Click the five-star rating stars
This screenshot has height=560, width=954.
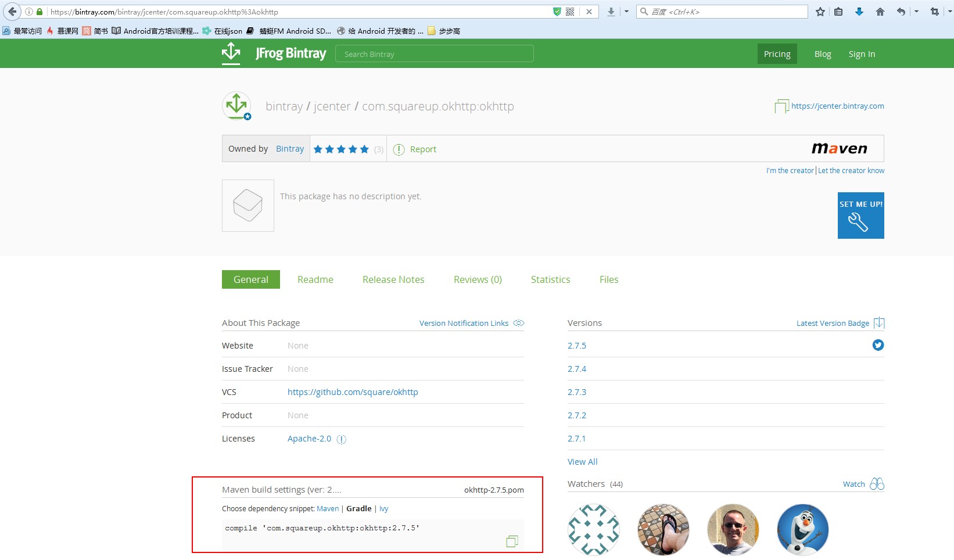click(341, 149)
